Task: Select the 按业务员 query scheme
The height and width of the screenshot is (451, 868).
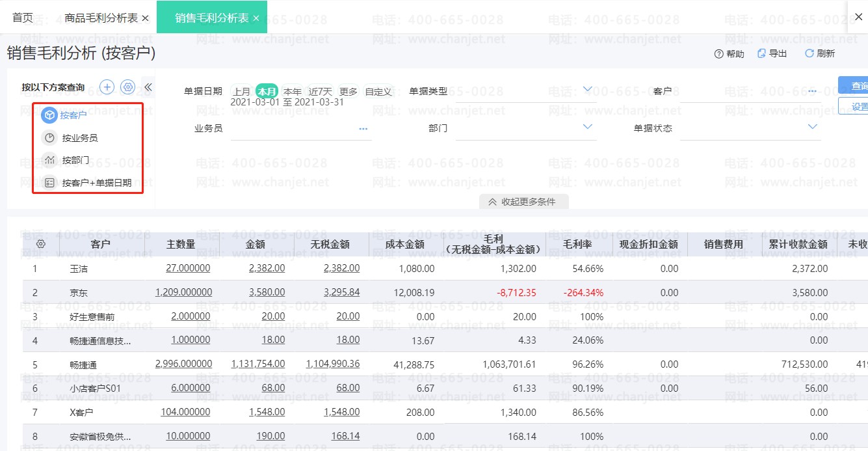Action: [80, 138]
